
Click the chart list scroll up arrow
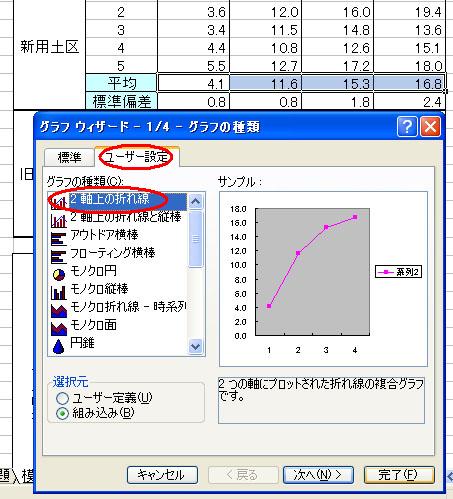click(x=196, y=201)
